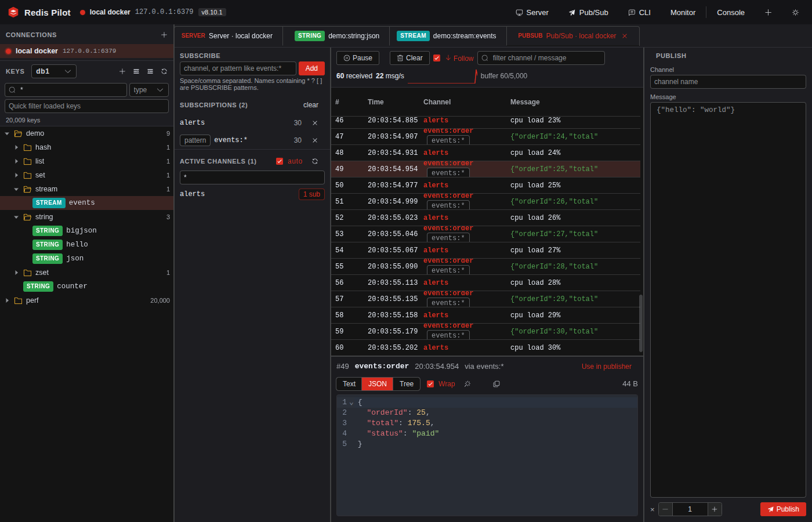The image size is (812, 522).
Task: Select message row 55 at 20:03:55.090
Action: point(485,267)
